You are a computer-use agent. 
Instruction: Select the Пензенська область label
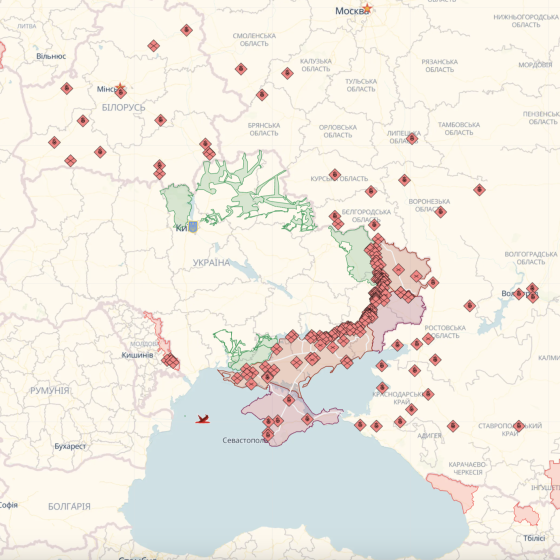[x=542, y=118]
